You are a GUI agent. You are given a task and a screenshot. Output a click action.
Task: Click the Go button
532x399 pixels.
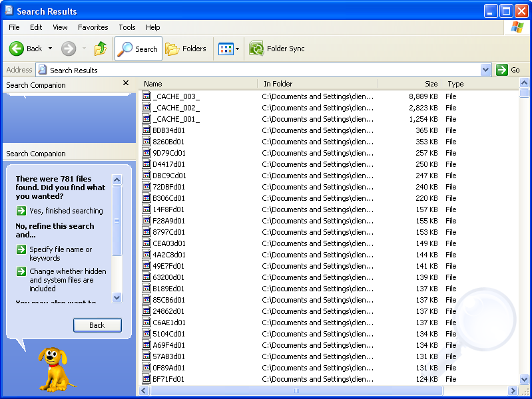click(508, 70)
